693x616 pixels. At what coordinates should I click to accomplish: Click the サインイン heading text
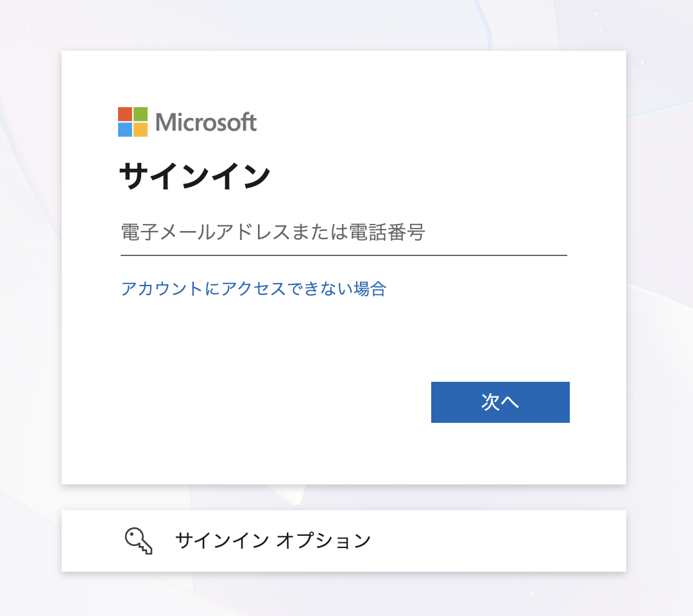[x=194, y=176]
